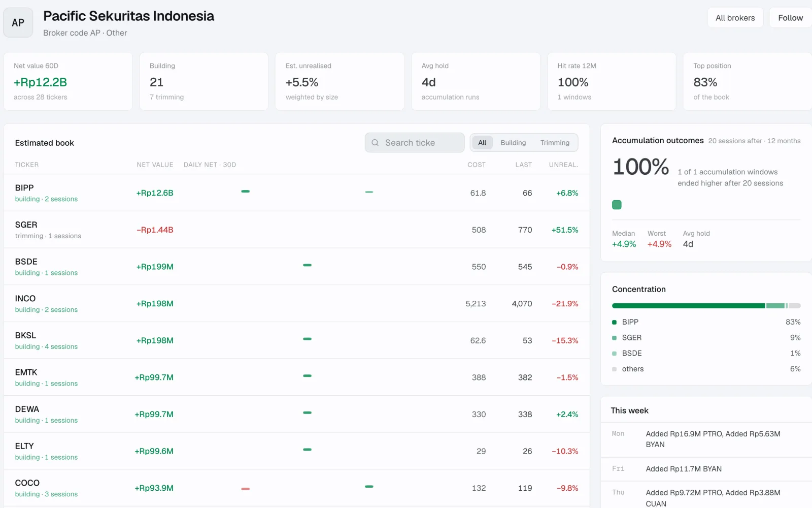
Task: Click the others legend color dot
Action: [614, 369]
